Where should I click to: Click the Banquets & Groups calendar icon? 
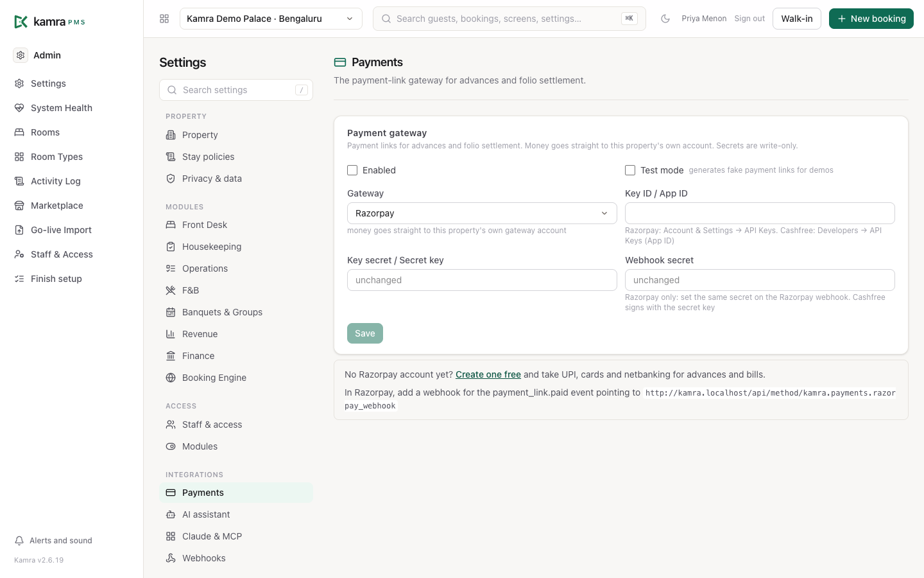pyautogui.click(x=171, y=312)
